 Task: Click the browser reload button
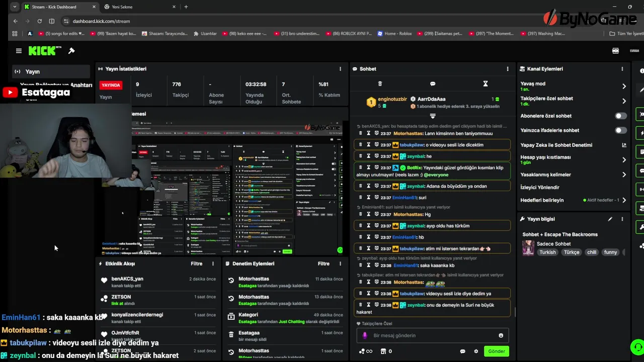[x=39, y=21]
